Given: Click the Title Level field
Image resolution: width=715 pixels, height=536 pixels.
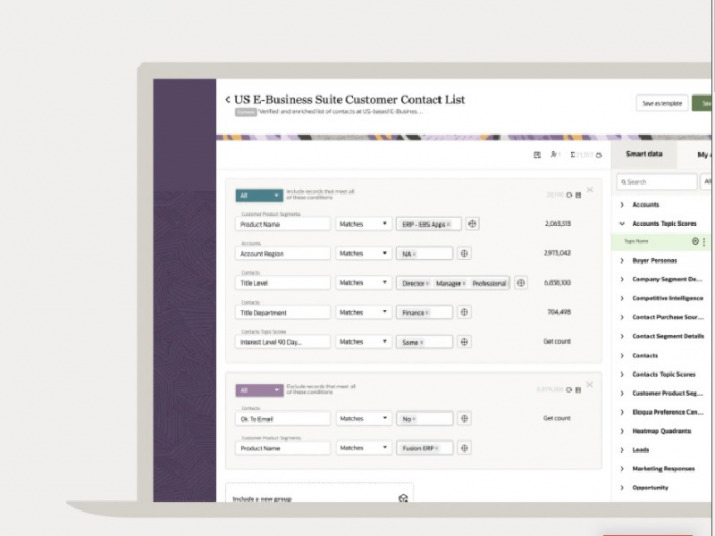Looking at the screenshot, I should pyautogui.click(x=283, y=283).
